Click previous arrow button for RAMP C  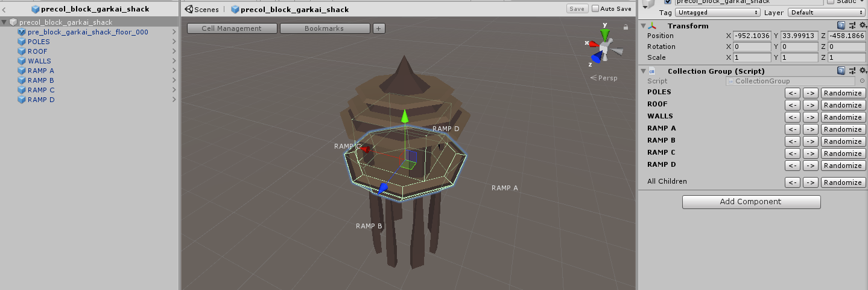click(793, 153)
